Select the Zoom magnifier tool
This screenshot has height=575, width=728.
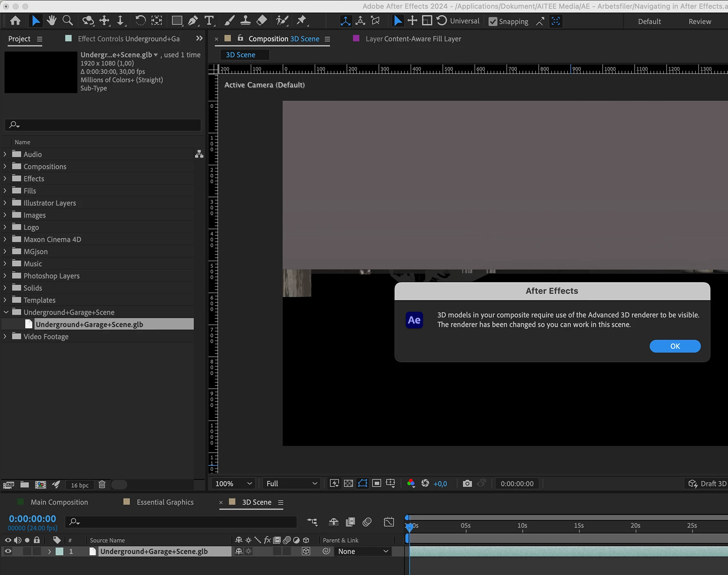tap(67, 20)
